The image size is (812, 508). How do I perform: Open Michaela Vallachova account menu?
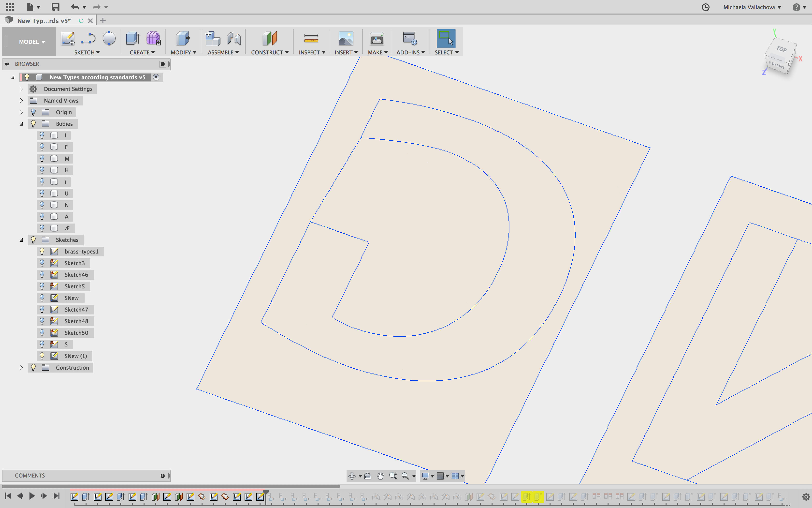tap(752, 7)
